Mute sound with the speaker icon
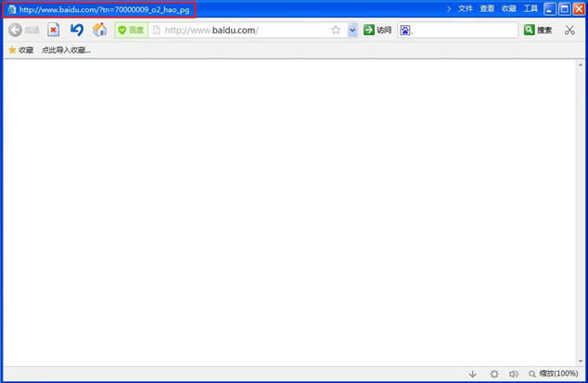588x383 pixels. pyautogui.click(x=514, y=374)
